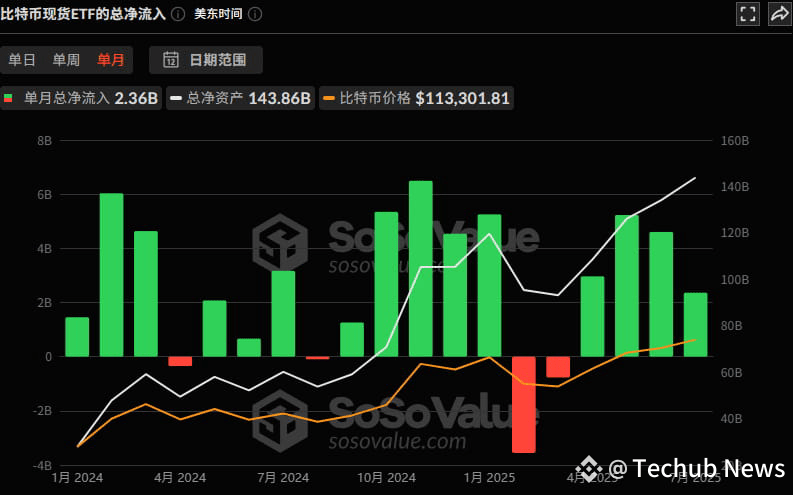The height and width of the screenshot is (495, 793).
Task: Select the 单月 monthly tab
Action: pos(111,60)
